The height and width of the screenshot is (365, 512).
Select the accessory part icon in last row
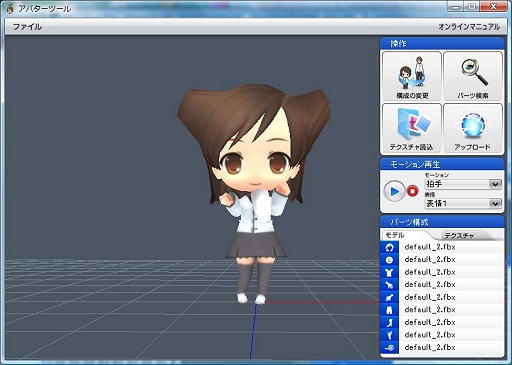coord(389,348)
